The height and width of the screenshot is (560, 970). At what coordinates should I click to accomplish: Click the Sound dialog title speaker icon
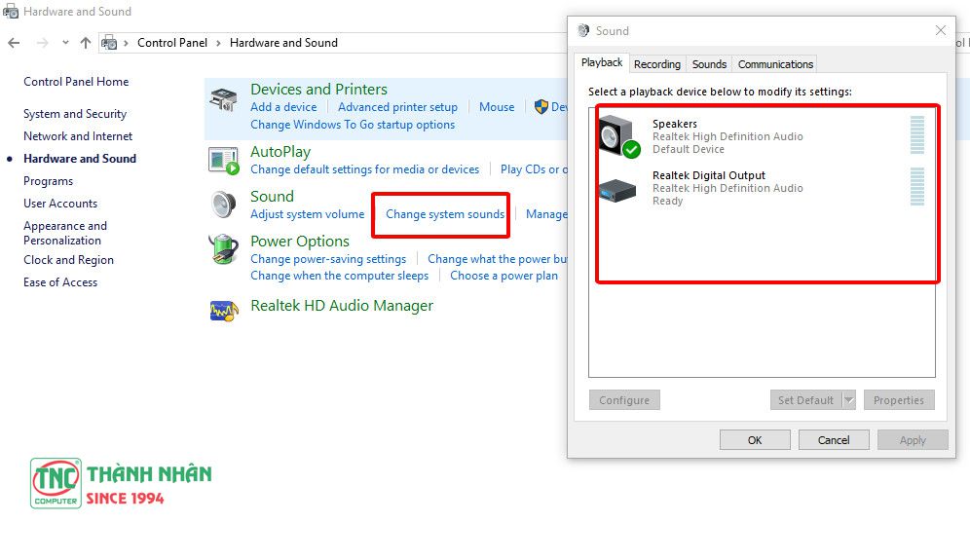coord(583,30)
